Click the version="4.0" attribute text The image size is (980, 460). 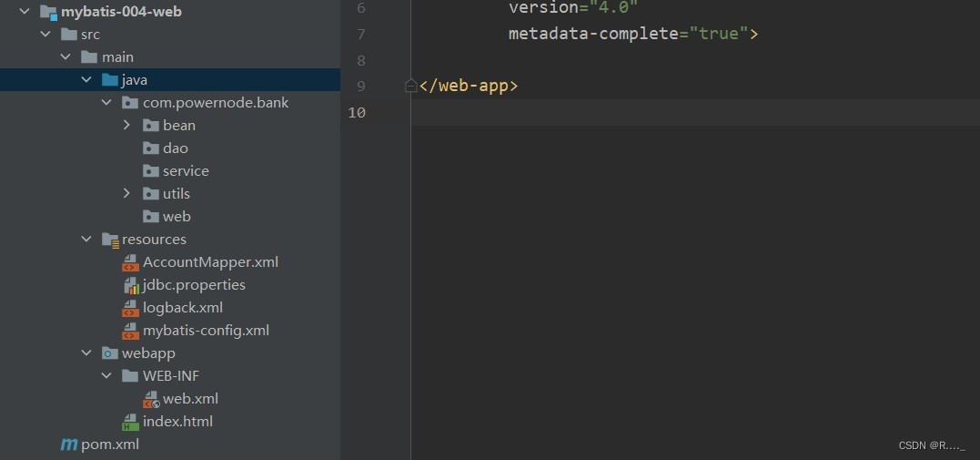573,7
